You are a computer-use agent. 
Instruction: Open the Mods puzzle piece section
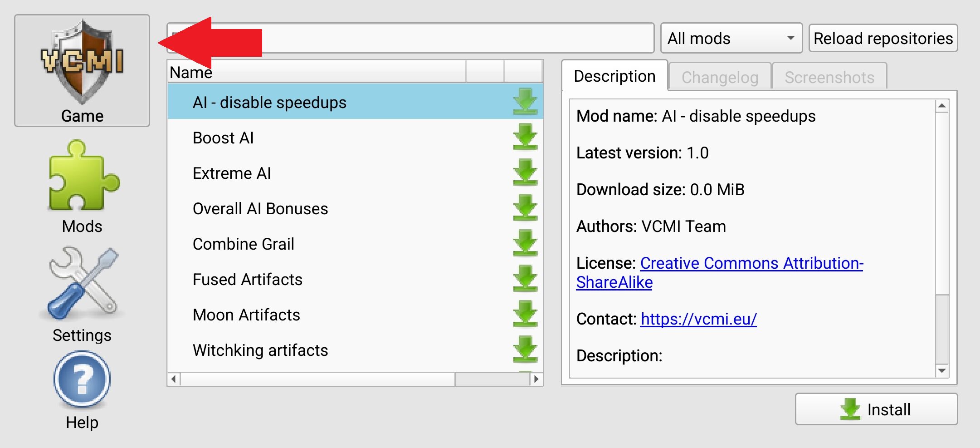(82, 187)
